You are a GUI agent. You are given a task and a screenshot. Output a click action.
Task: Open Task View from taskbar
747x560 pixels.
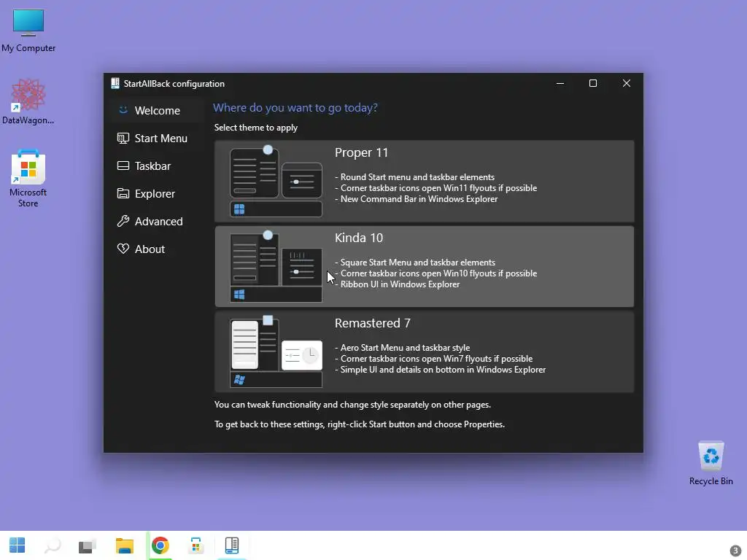(88, 545)
